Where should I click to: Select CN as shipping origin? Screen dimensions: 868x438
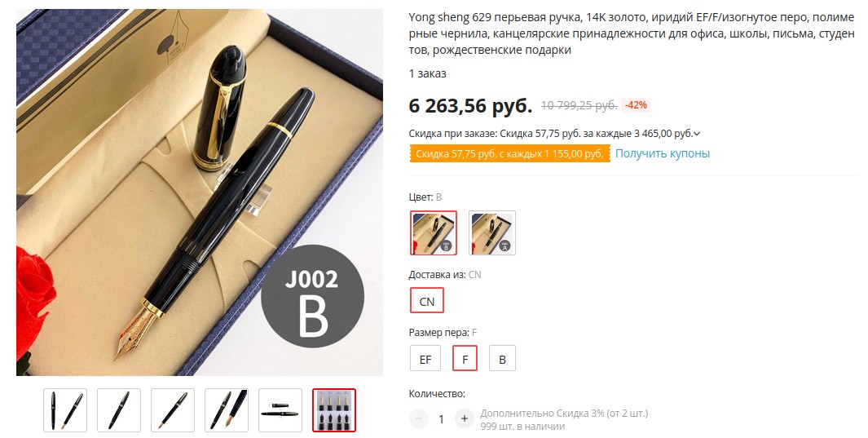(427, 300)
